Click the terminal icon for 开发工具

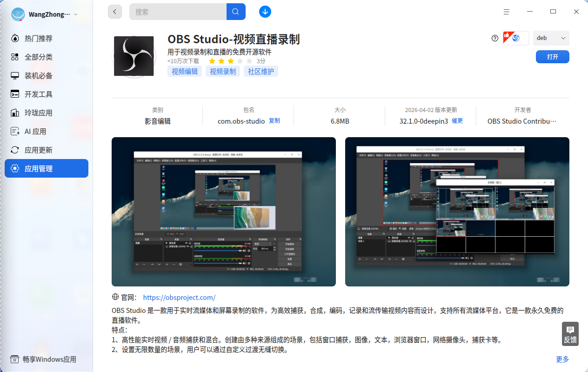(x=15, y=94)
